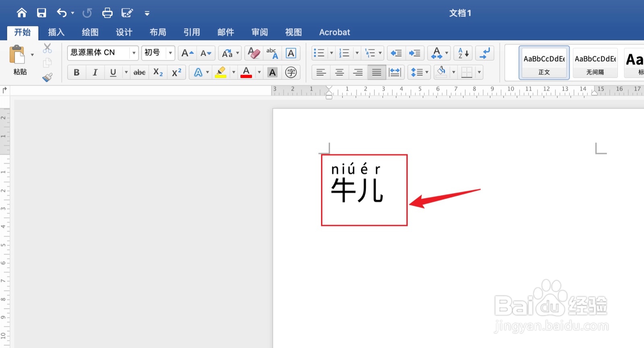The width and height of the screenshot is (644, 348).
Task: Click the Home icon in the title bar
Action: pos(22,13)
